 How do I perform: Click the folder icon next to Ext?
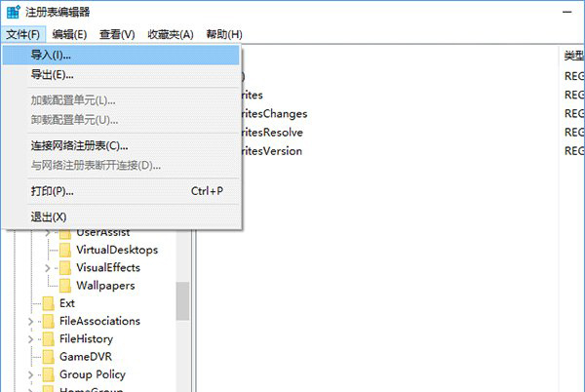click(x=48, y=303)
